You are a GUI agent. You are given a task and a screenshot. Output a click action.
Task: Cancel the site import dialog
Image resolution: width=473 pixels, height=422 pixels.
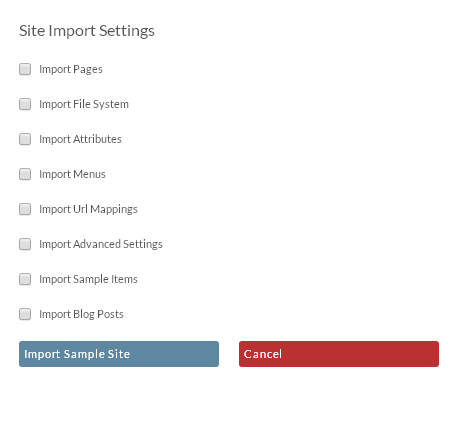pyautogui.click(x=339, y=354)
